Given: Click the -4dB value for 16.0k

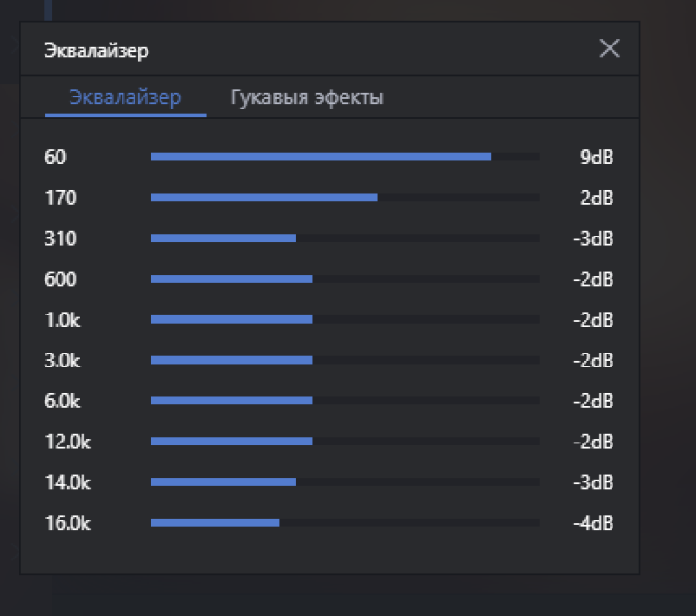Looking at the screenshot, I should [x=593, y=522].
